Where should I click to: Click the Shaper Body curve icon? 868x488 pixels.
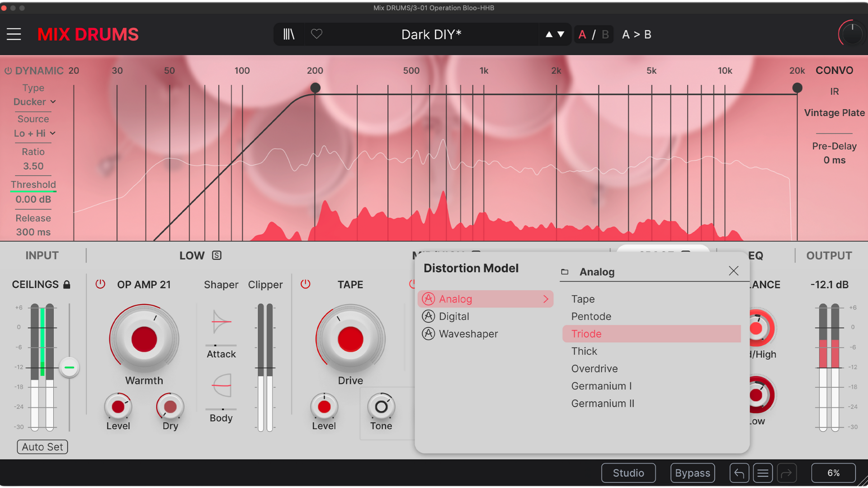click(x=222, y=385)
